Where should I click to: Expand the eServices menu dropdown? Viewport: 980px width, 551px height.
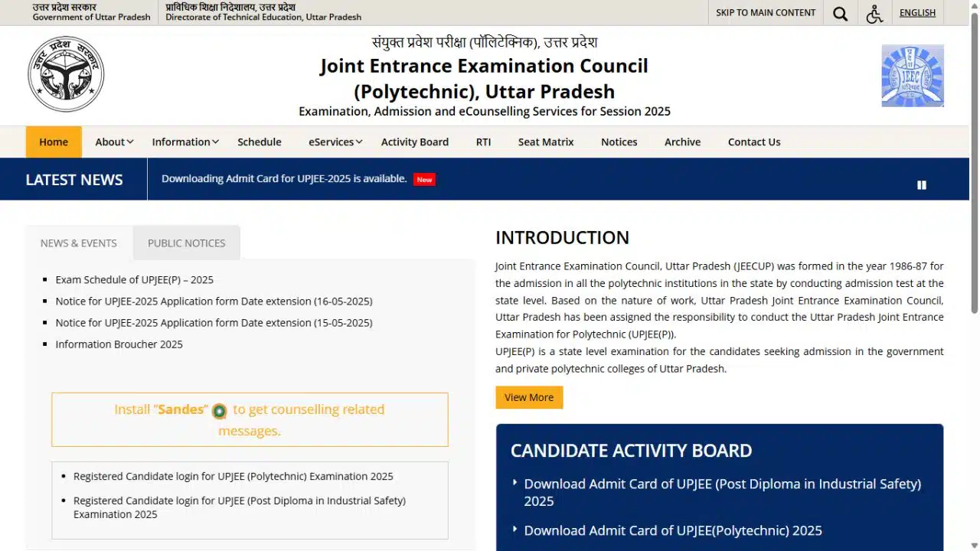click(335, 142)
